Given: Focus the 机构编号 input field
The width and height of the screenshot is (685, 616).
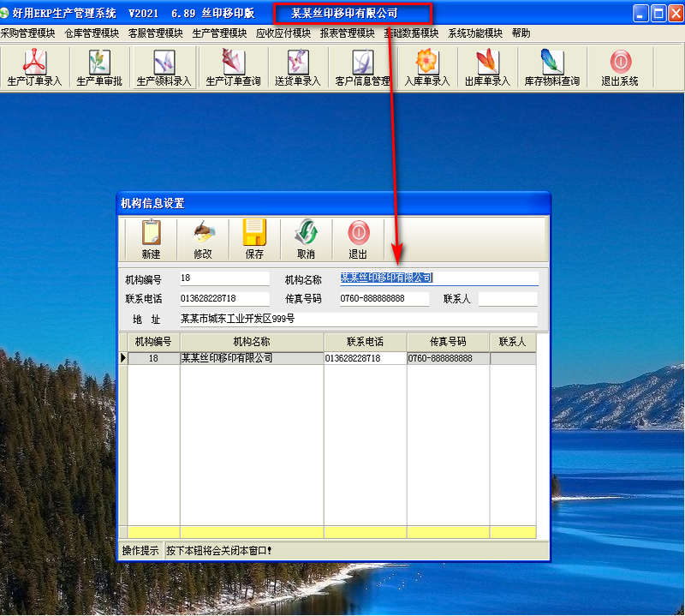Looking at the screenshot, I should coord(224,278).
